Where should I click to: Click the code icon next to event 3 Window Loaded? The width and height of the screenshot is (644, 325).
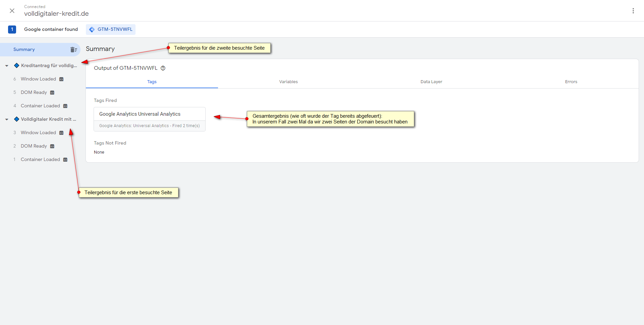(61, 133)
